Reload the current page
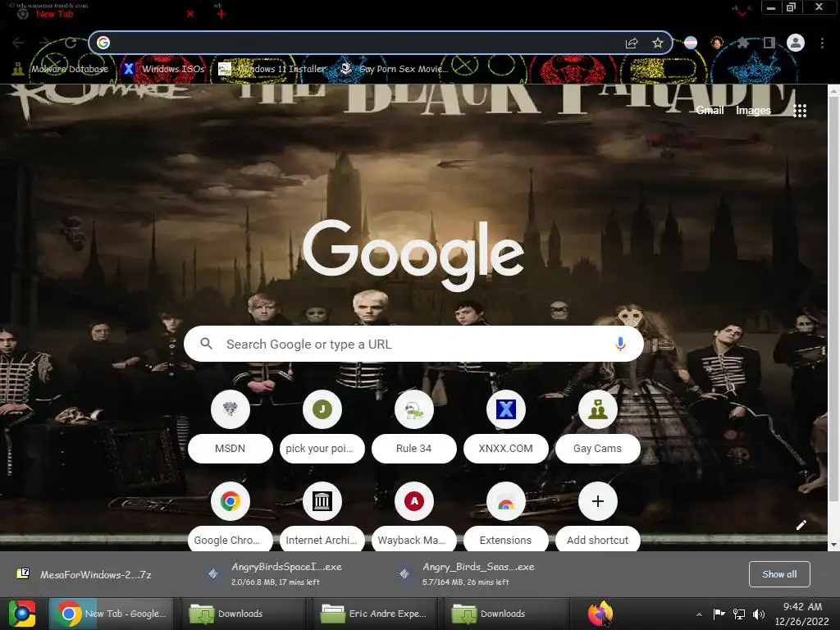 tap(71, 43)
